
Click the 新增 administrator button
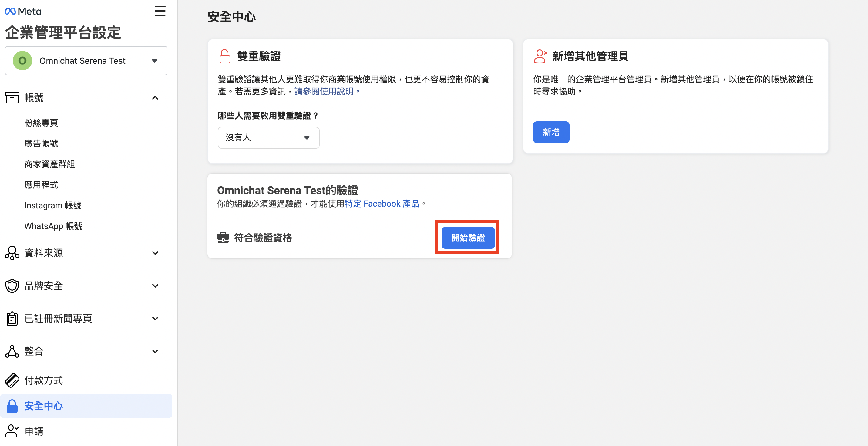tap(551, 132)
